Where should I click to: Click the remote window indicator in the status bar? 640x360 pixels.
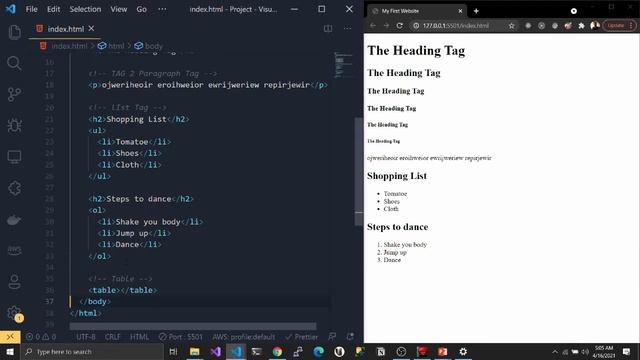10,337
